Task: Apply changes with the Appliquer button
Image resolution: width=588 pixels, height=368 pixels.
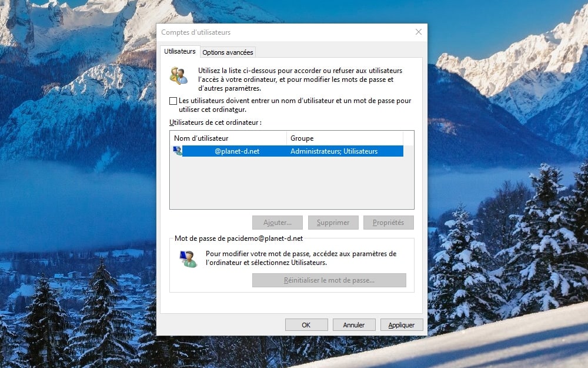Action: (402, 325)
